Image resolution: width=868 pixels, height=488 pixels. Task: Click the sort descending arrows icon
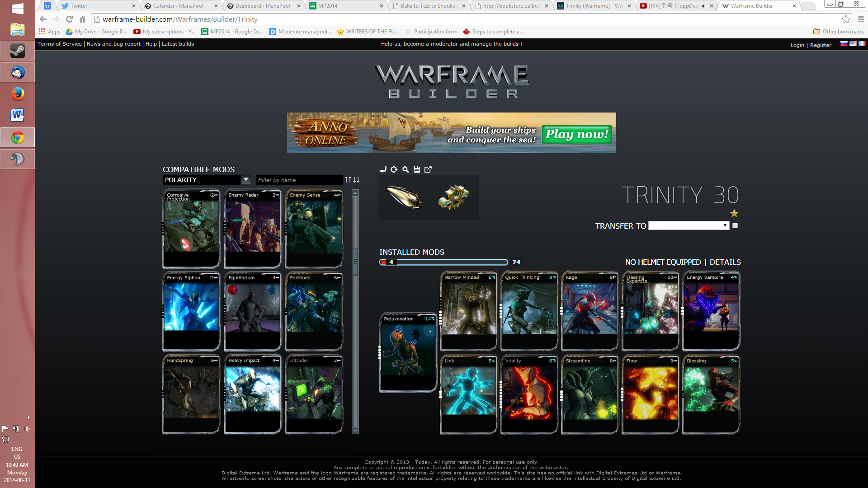coord(356,180)
